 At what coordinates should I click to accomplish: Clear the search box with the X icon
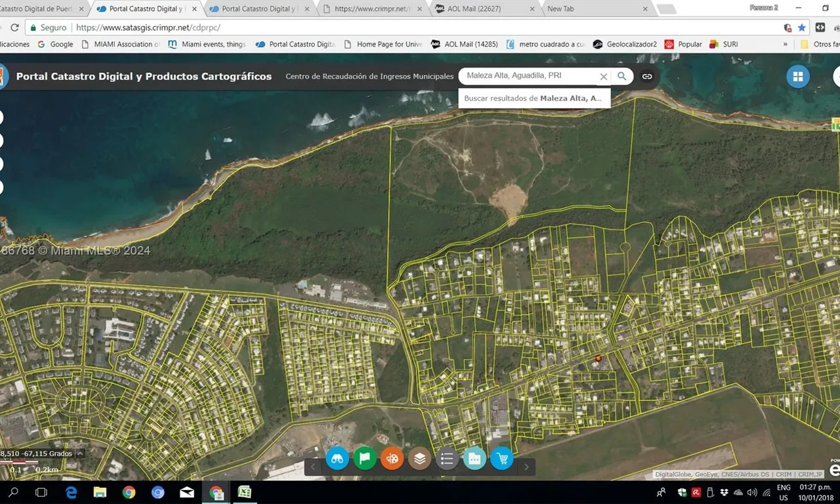(x=604, y=77)
